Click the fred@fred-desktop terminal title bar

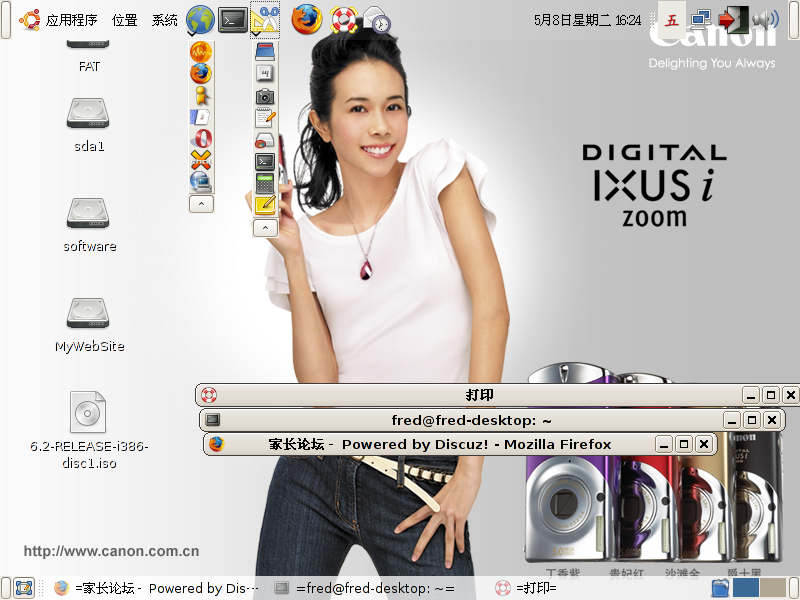tap(471, 420)
